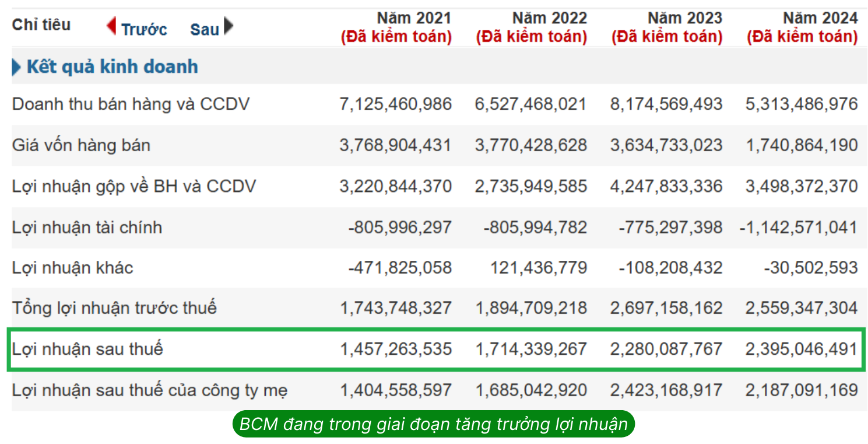Image resolution: width=868 pixels, height=444 pixels.
Task: Choose the Năm 2024 column header
Action: tap(802, 27)
